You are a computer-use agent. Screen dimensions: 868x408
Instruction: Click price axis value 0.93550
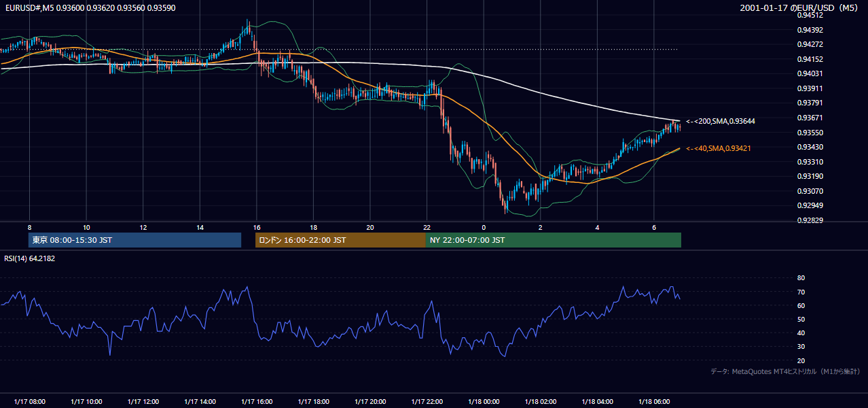[x=810, y=133]
